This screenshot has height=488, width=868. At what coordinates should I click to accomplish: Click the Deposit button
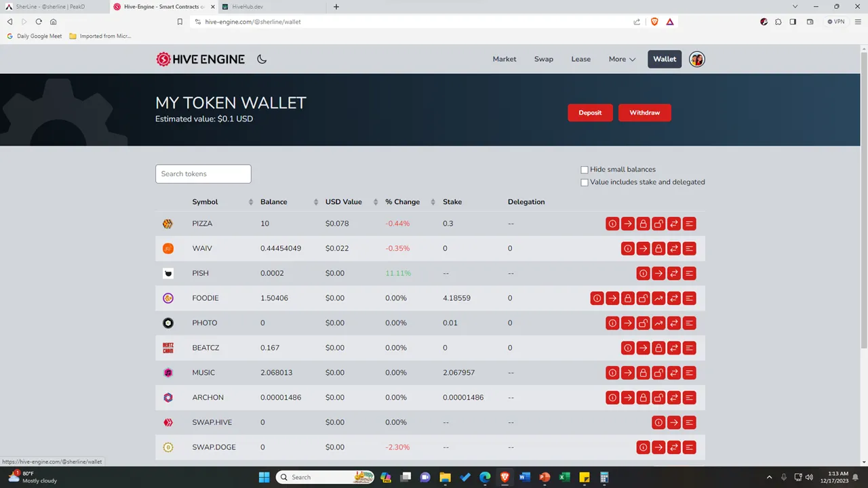pos(590,113)
